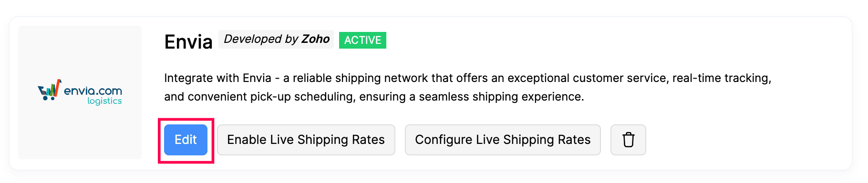
Task: Select the green ACTIVE status badge
Action: [x=362, y=40]
